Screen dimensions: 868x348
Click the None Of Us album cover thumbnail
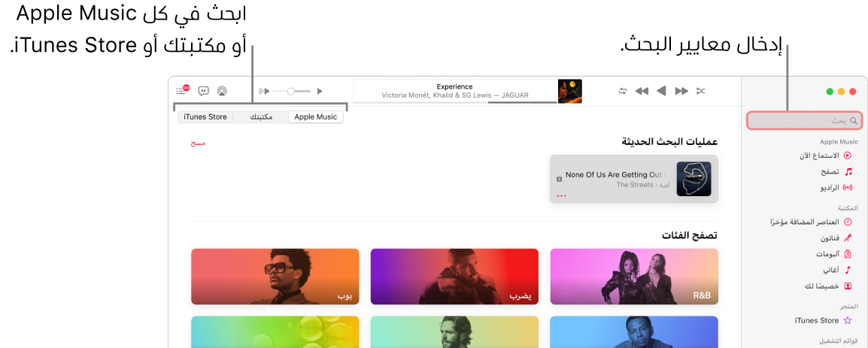click(694, 179)
